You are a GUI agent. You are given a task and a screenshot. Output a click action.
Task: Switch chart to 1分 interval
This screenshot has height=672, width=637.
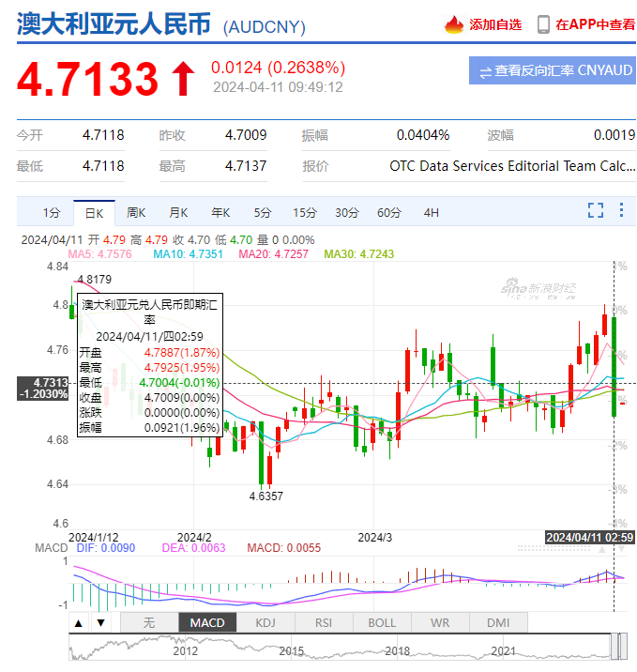pos(52,212)
